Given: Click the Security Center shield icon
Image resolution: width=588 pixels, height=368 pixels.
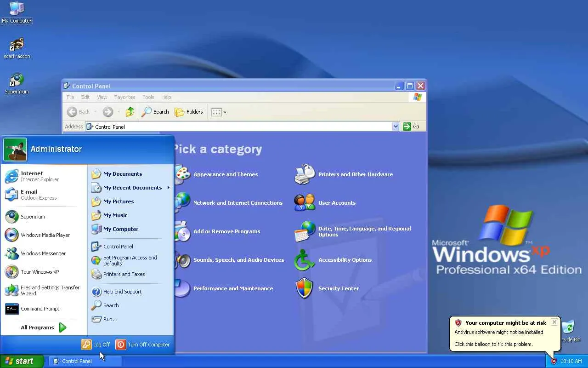Looking at the screenshot, I should click(x=304, y=288).
